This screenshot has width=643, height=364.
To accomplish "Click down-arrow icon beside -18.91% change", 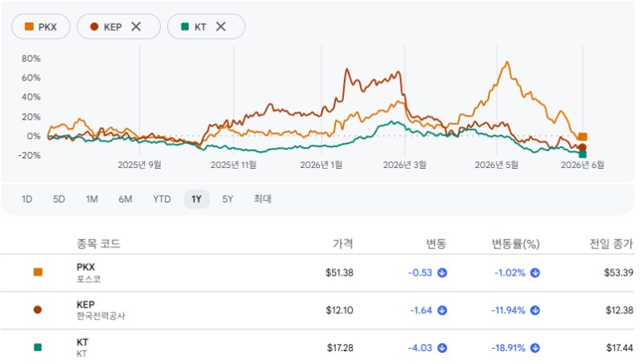I will tap(535, 348).
